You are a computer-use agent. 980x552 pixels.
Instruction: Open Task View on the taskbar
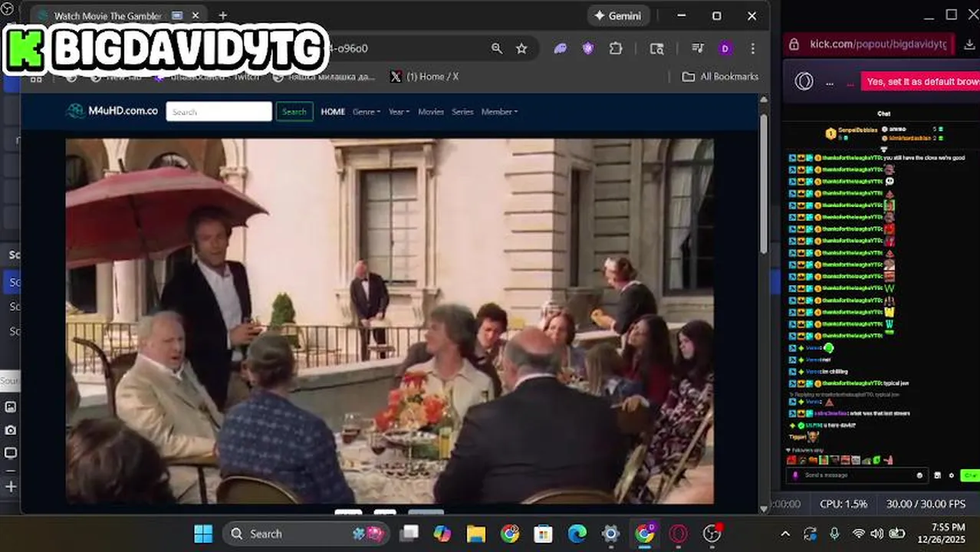pos(410,534)
